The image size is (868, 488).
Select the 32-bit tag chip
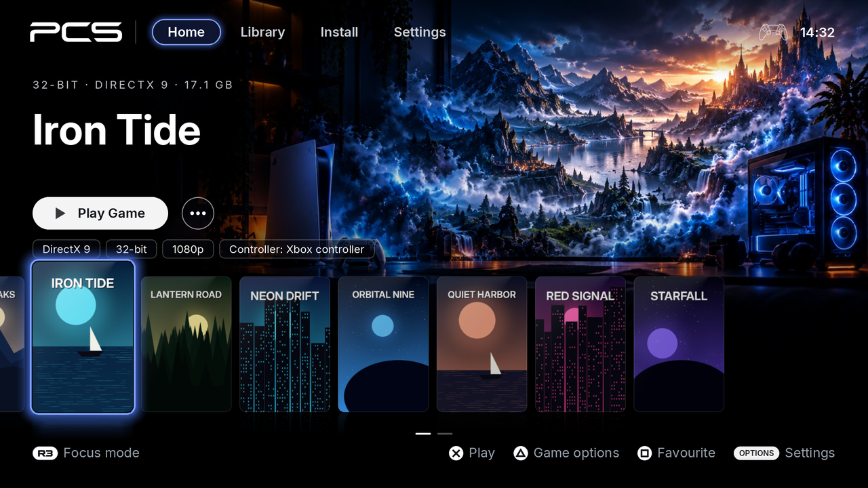pyautogui.click(x=132, y=249)
